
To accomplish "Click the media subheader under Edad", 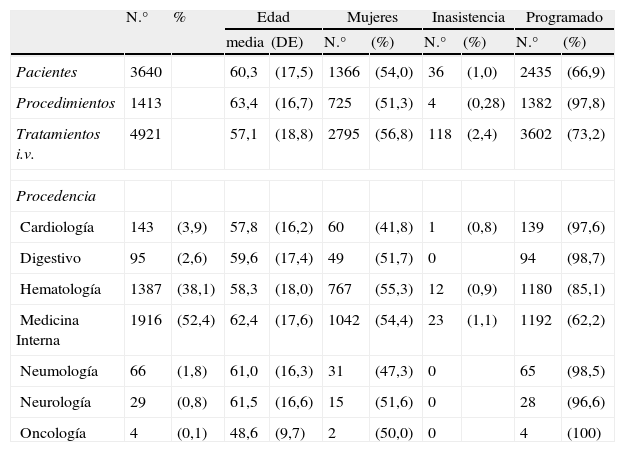I will point(244,42).
